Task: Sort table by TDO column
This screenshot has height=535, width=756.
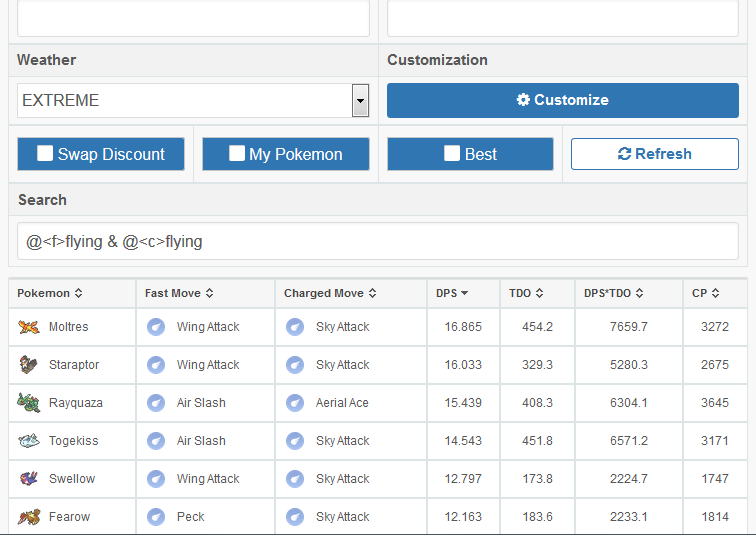Action: 526,293
